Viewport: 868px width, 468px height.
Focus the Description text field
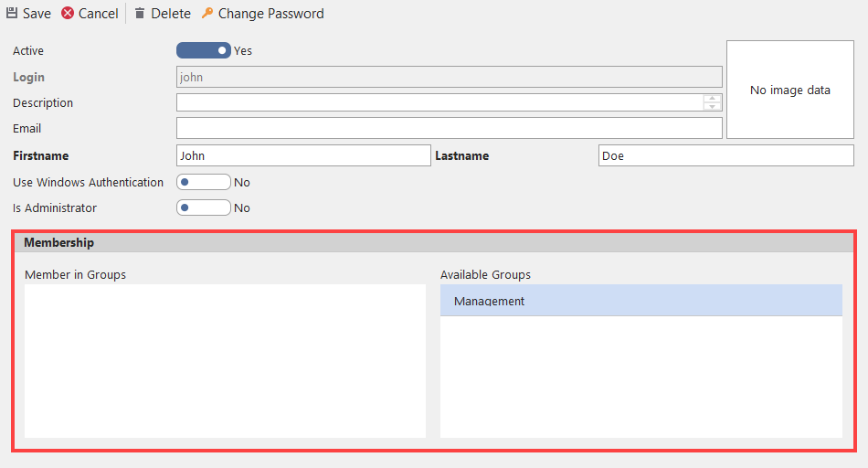click(439, 102)
